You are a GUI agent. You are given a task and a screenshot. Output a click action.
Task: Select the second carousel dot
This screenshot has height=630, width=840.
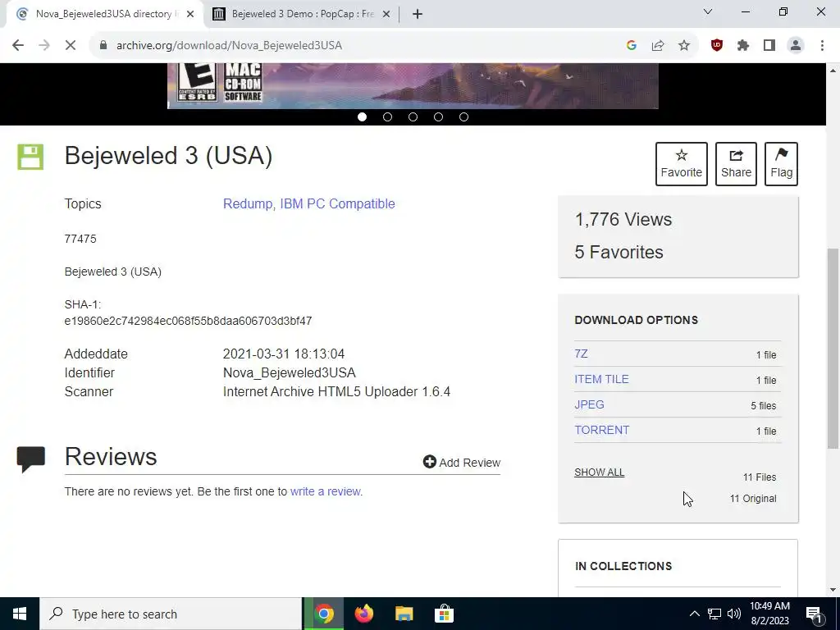point(387,116)
